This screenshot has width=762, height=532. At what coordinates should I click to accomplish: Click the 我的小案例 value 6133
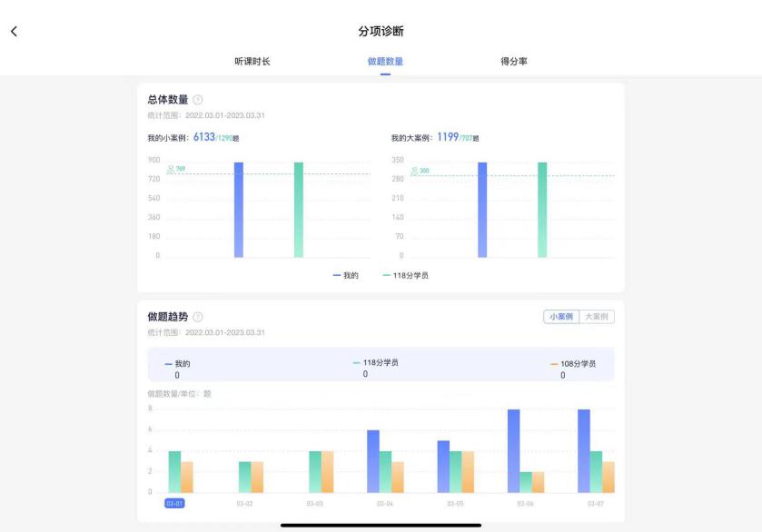point(204,137)
